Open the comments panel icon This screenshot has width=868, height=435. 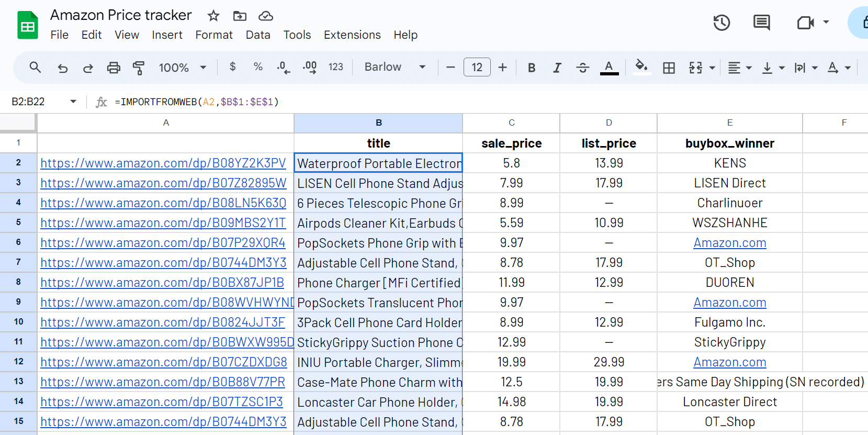761,23
